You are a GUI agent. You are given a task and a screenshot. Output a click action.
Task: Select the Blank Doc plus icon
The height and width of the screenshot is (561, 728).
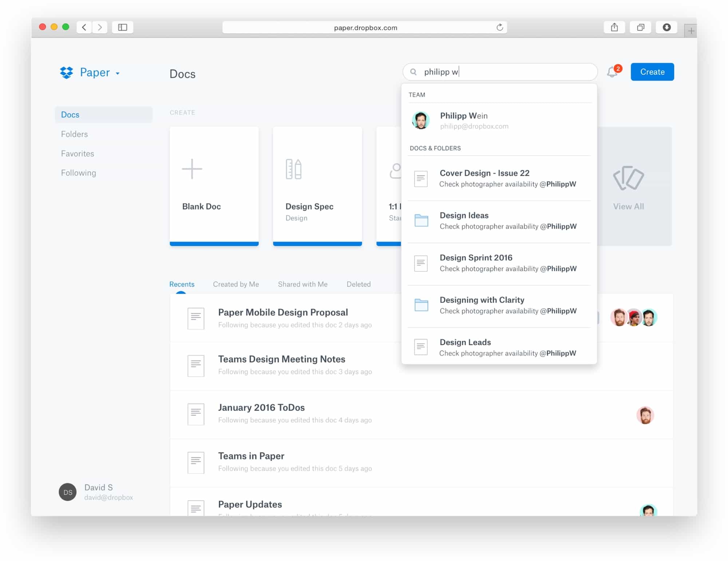click(x=192, y=168)
